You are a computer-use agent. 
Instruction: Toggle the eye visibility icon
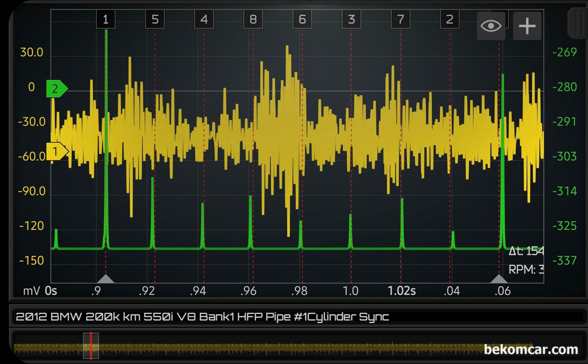[x=491, y=26]
